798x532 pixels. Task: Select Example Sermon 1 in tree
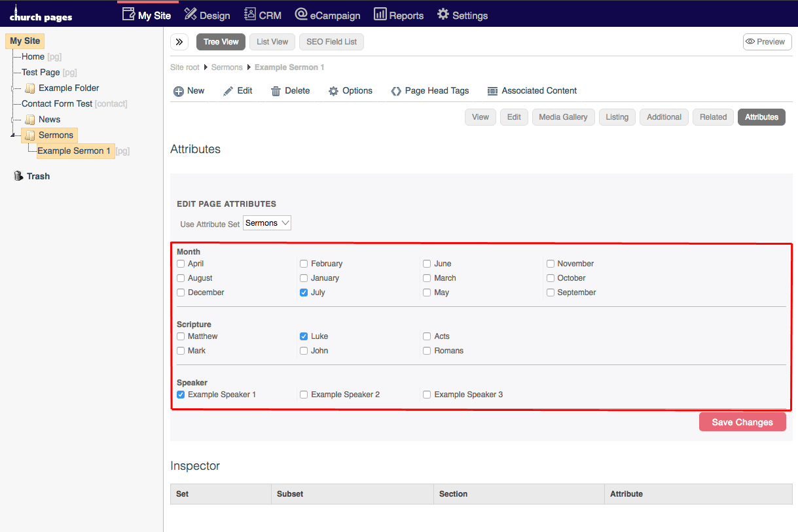[x=74, y=151]
